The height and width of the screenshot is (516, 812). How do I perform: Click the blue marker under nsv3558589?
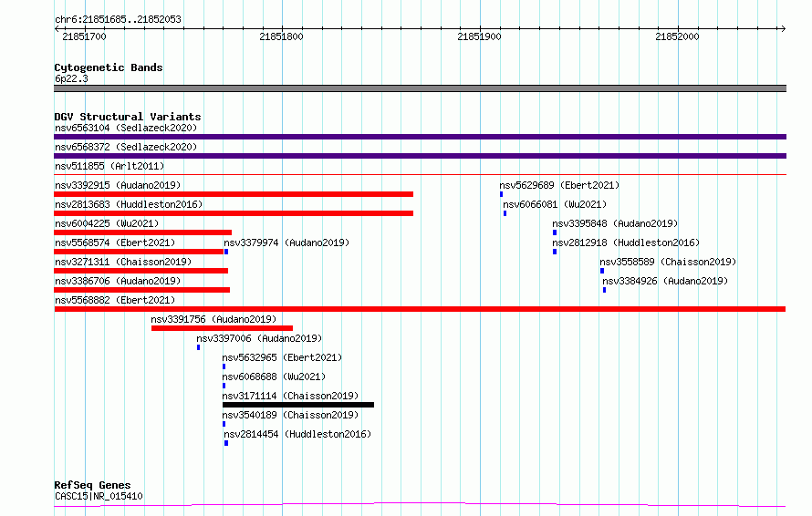click(x=602, y=271)
